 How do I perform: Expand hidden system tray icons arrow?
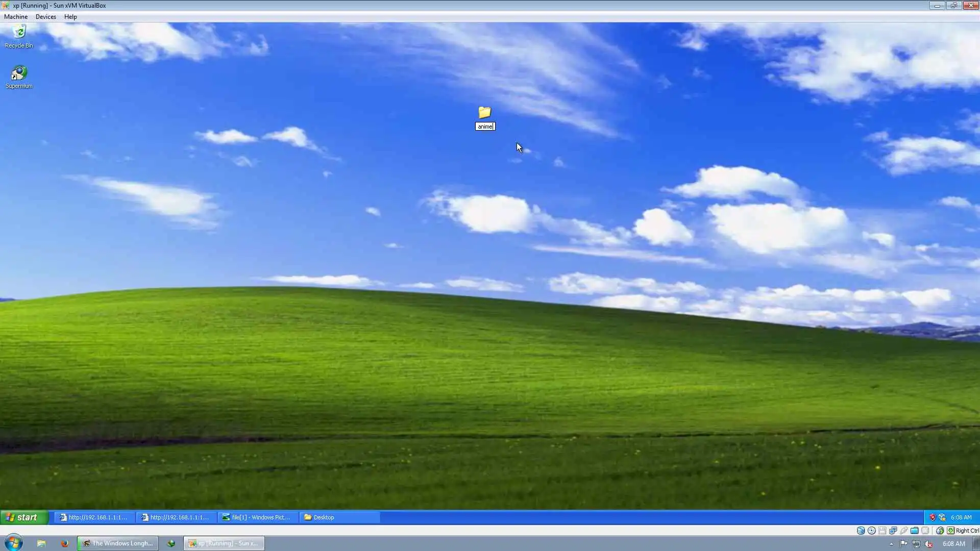pyautogui.click(x=891, y=544)
